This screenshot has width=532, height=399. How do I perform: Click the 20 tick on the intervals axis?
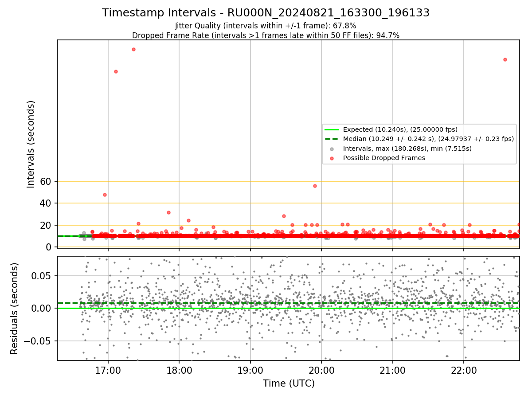click(46, 225)
